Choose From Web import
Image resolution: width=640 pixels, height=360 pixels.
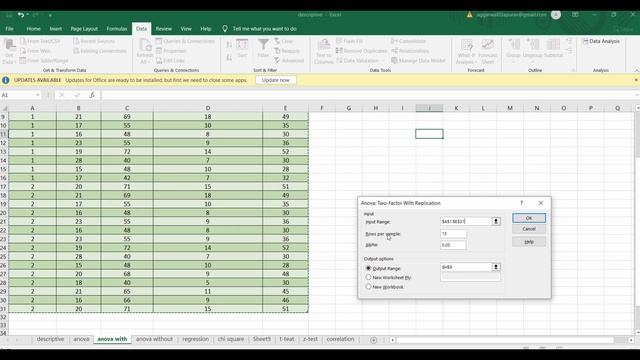(x=36, y=51)
